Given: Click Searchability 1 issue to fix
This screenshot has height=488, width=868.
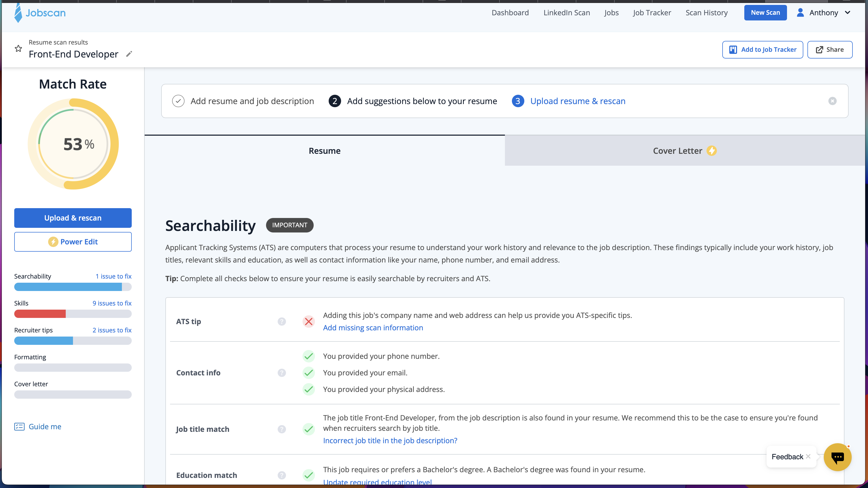Looking at the screenshot, I should click(x=114, y=276).
